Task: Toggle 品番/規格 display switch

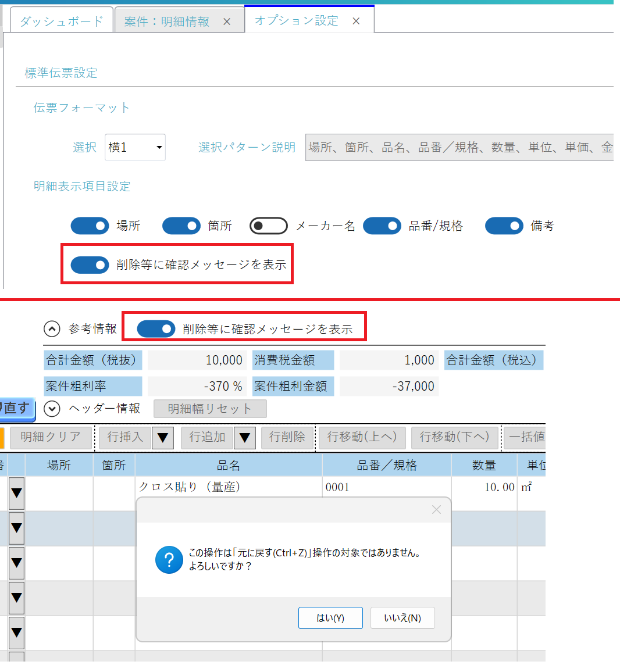Action: 382,226
